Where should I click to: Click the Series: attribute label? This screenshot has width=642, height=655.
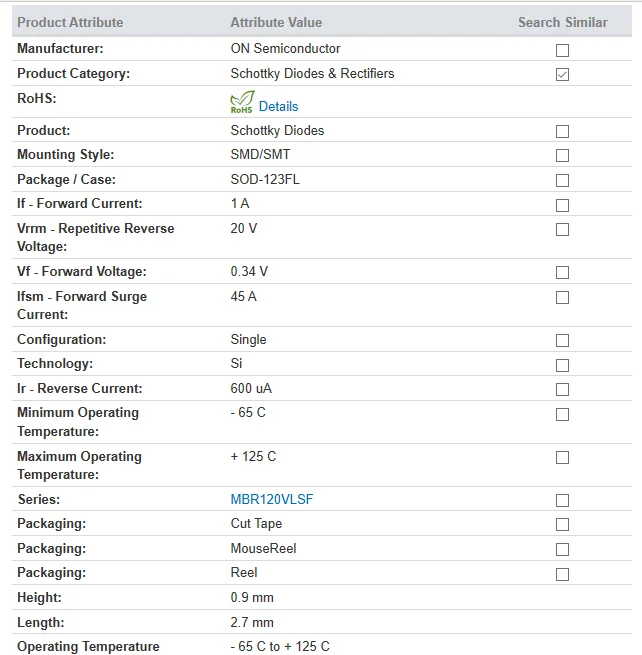tap(38, 499)
